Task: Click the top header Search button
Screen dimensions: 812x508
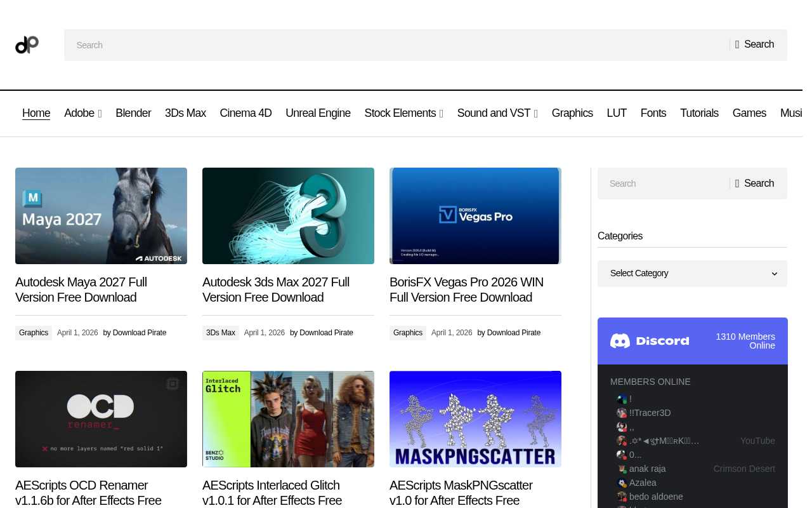Action: pyautogui.click(x=755, y=44)
